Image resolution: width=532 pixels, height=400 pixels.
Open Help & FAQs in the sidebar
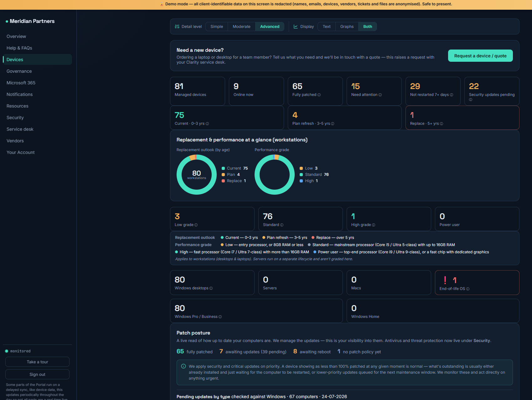click(37, 48)
